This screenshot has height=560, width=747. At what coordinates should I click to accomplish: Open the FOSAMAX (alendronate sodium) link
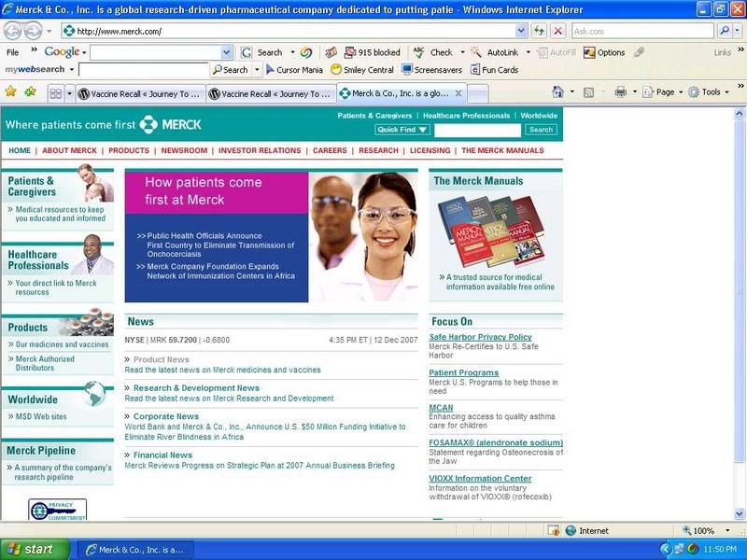pos(496,442)
